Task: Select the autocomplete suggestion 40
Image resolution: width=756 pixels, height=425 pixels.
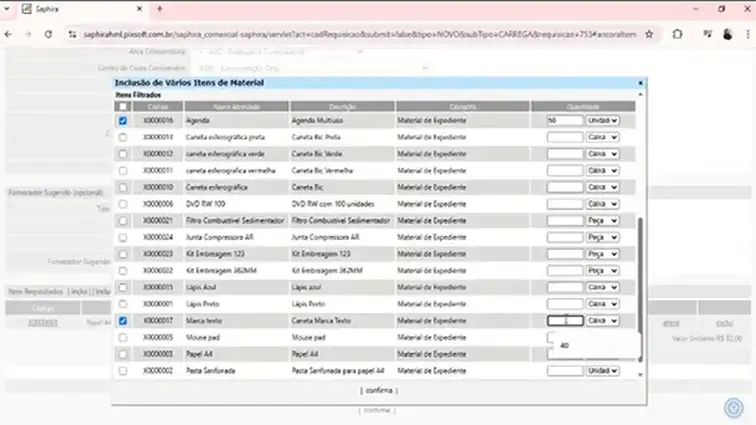Action: point(565,345)
